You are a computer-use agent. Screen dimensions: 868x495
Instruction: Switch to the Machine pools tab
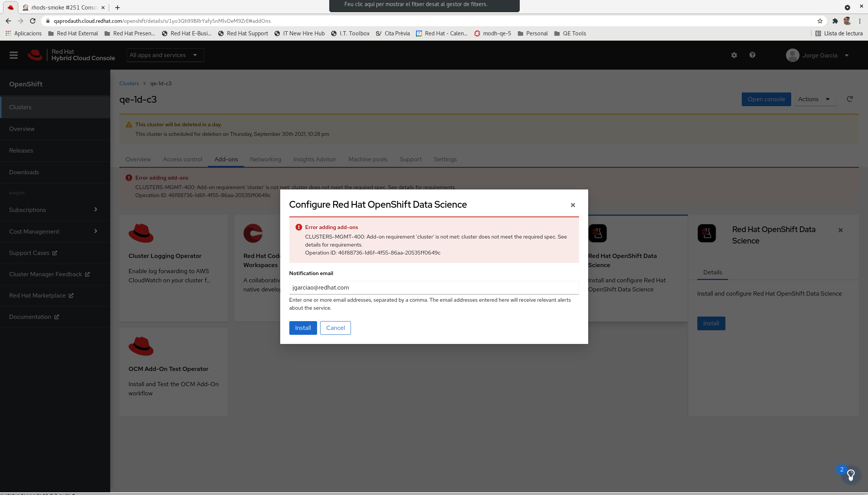pyautogui.click(x=367, y=159)
